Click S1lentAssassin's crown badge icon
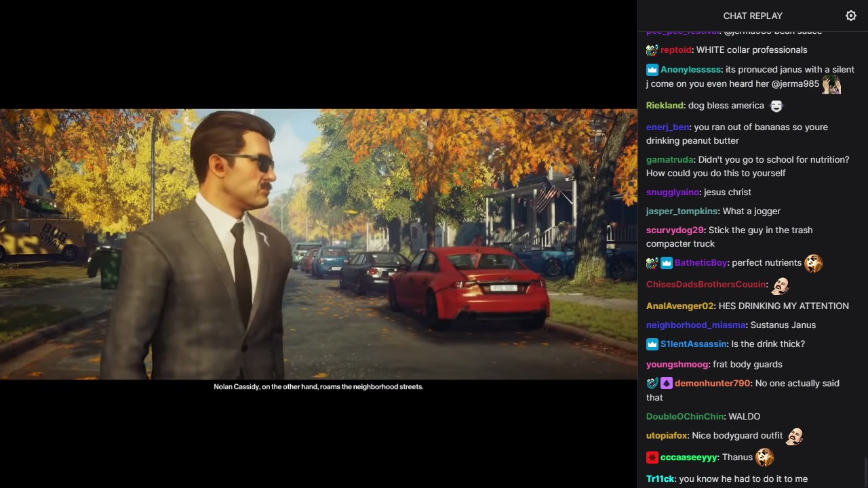Viewport: 868px width, 488px height. coord(652,344)
